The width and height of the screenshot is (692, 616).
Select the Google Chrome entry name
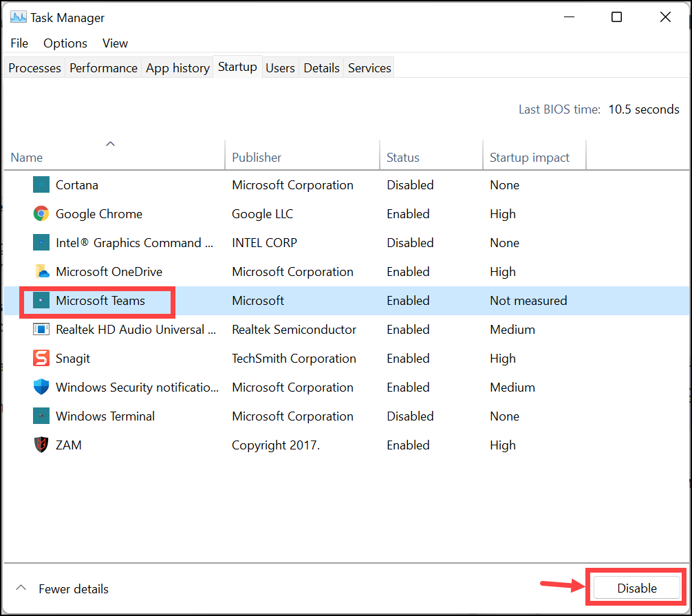99,214
